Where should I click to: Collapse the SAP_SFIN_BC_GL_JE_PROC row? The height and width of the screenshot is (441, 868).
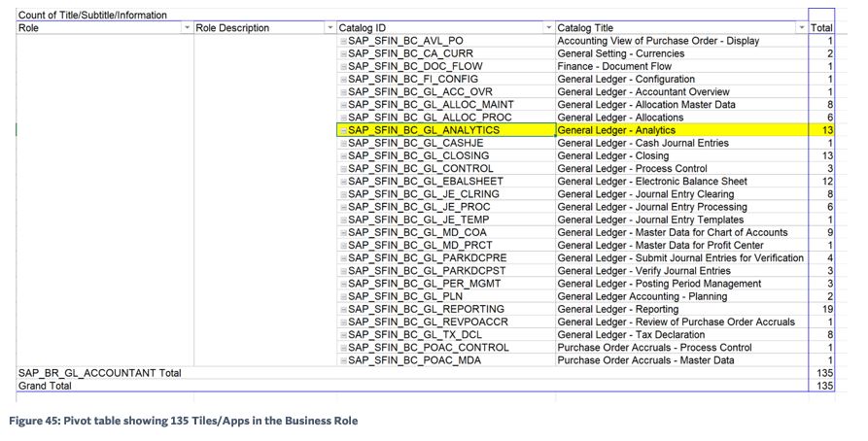343,207
